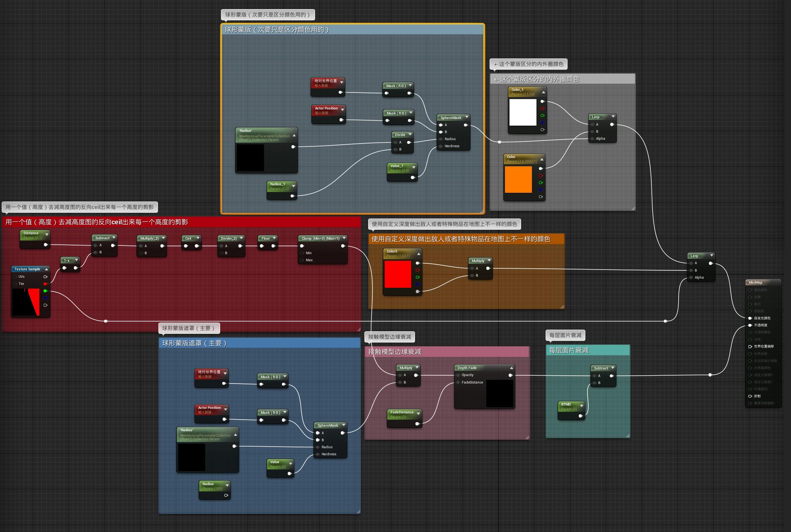
Task: Expand the Ceil node arrow
Action: tap(198, 238)
